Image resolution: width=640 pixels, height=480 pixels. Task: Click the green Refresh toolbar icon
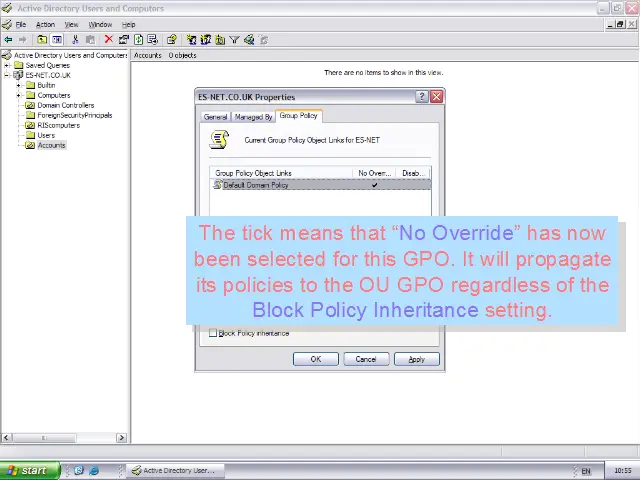[x=138, y=40]
